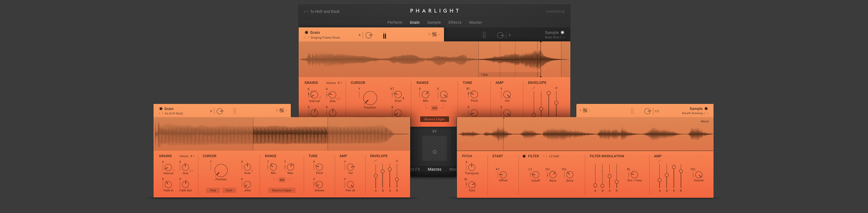Viewport: 868px width, 213px height.
Task: Click the Detune knob
Action: [x=319, y=184]
